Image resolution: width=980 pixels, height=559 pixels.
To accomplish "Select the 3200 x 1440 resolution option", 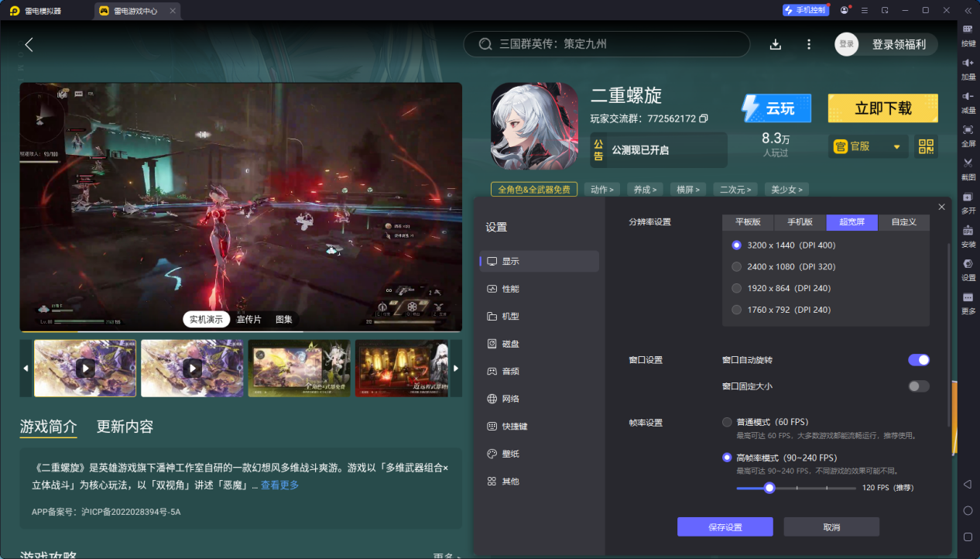I will (736, 245).
